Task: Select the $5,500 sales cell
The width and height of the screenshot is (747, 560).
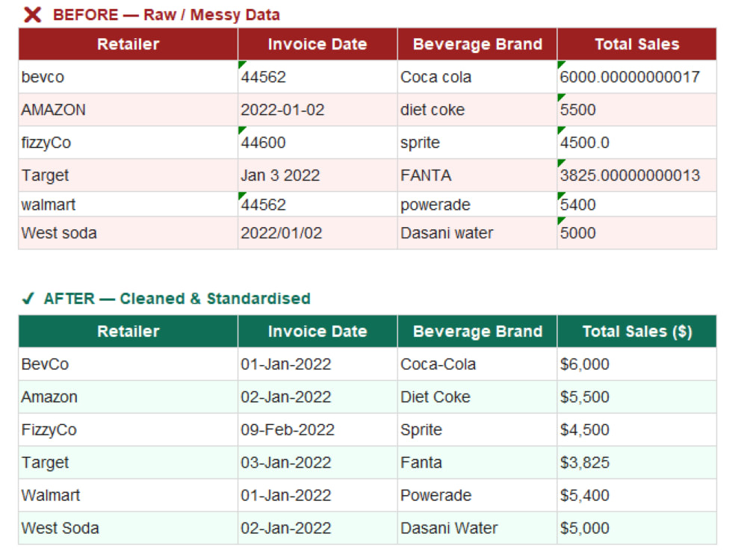Action: point(637,397)
